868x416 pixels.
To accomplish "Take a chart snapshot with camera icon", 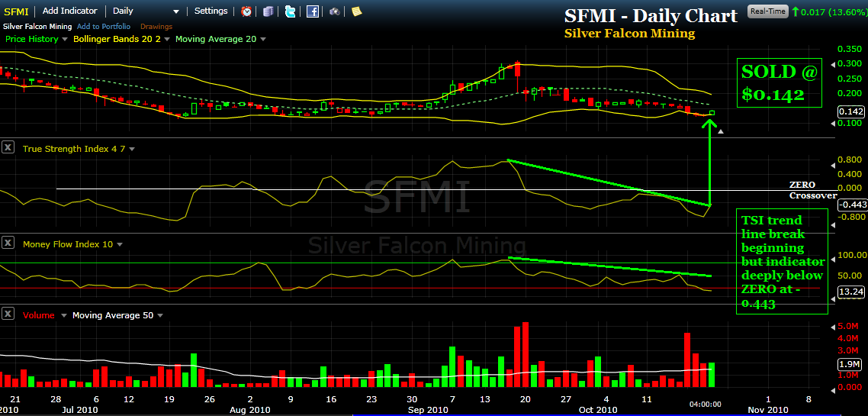I will coord(334,11).
